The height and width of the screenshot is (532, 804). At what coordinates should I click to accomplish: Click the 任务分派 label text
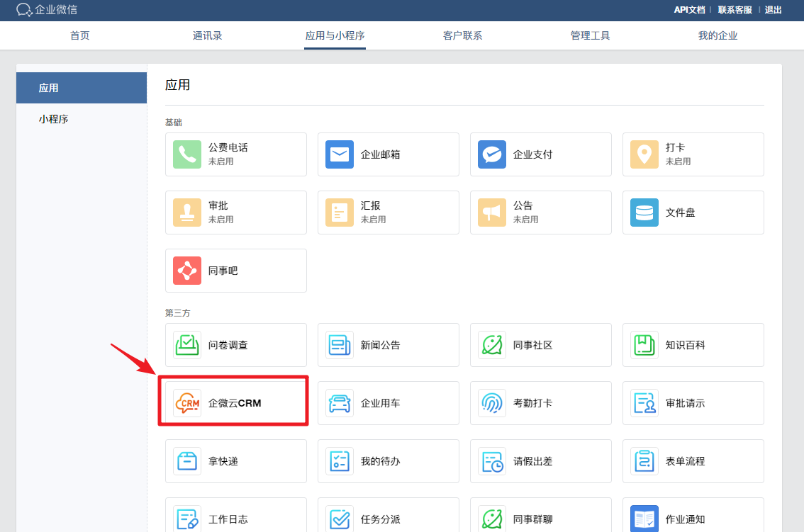381,519
